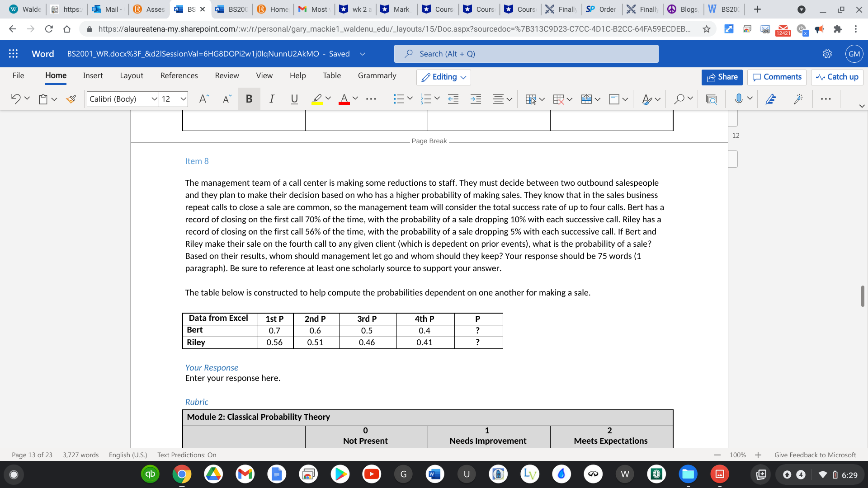Toggle Bold formatting
868x488 pixels.
tap(249, 99)
